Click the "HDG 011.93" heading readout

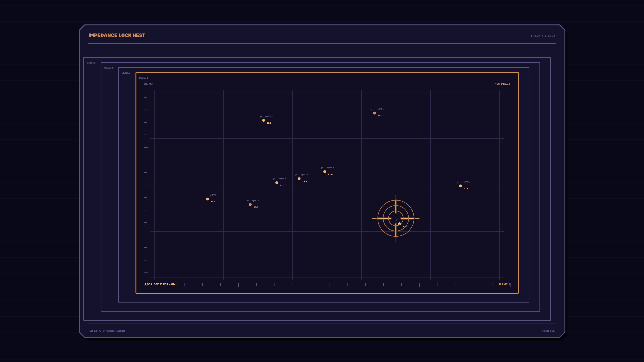pos(502,84)
